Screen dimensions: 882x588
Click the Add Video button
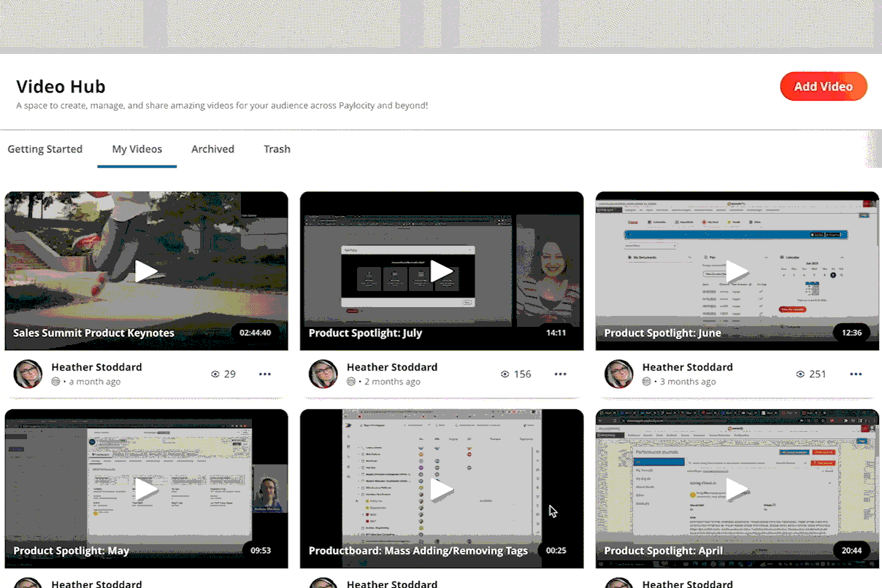tap(824, 86)
